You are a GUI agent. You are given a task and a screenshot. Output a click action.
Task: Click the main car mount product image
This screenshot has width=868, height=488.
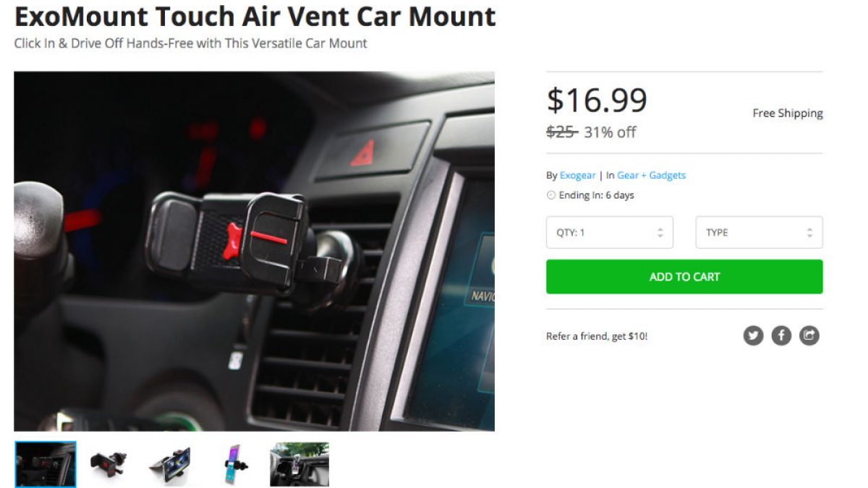tap(254, 251)
